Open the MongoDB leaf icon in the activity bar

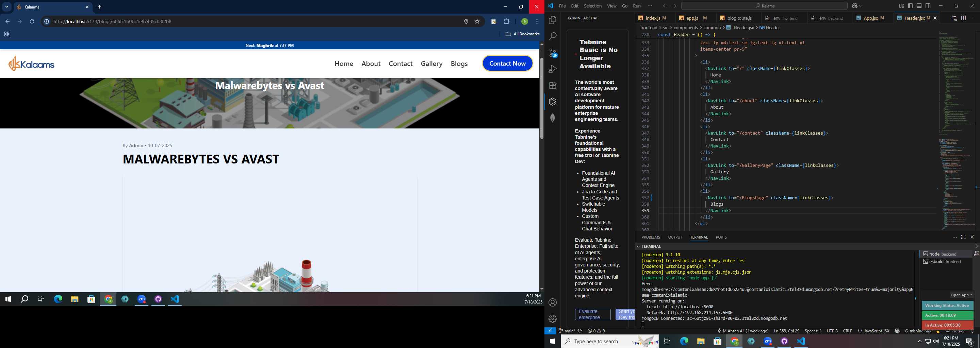click(x=553, y=118)
